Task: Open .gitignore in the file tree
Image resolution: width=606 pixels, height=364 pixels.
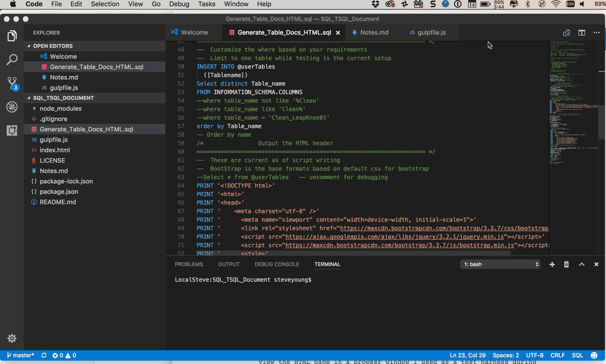Action: [95, 119]
